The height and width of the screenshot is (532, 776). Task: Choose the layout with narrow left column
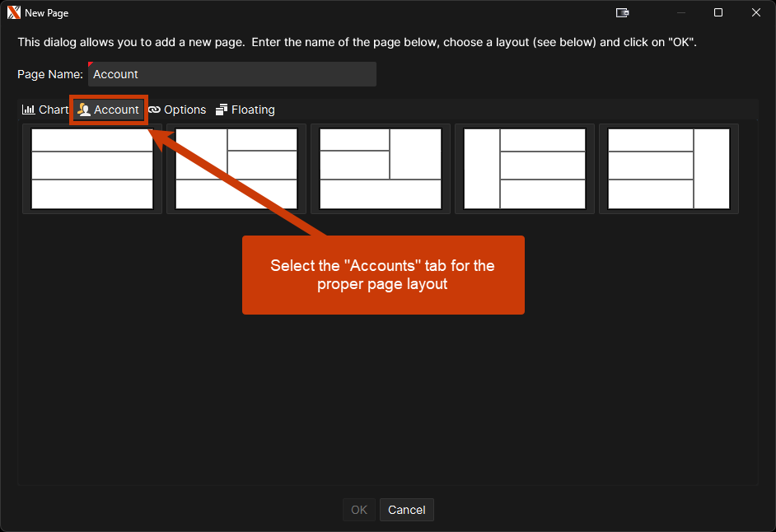click(525, 169)
